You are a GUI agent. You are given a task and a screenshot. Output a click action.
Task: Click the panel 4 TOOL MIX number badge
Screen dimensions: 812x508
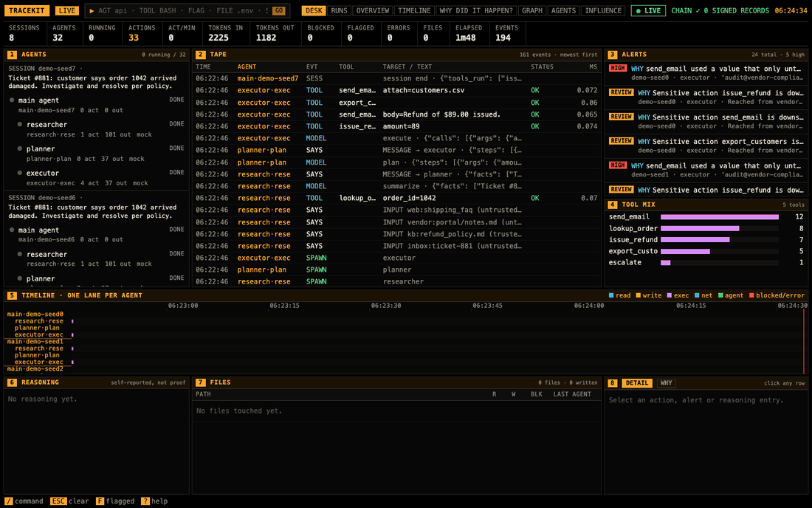pos(612,205)
